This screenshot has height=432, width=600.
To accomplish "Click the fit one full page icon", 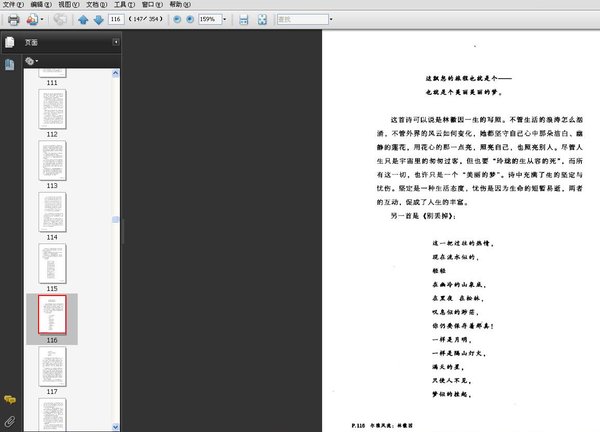I will [262, 20].
